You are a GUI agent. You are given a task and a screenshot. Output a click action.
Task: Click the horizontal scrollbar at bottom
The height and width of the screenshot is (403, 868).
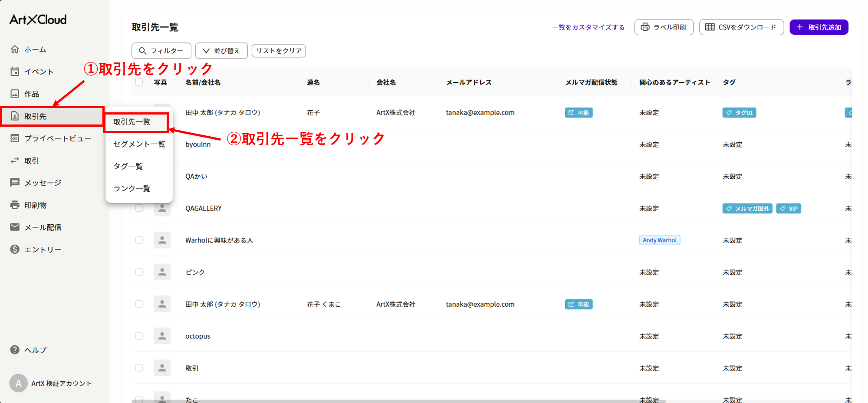(x=398, y=401)
